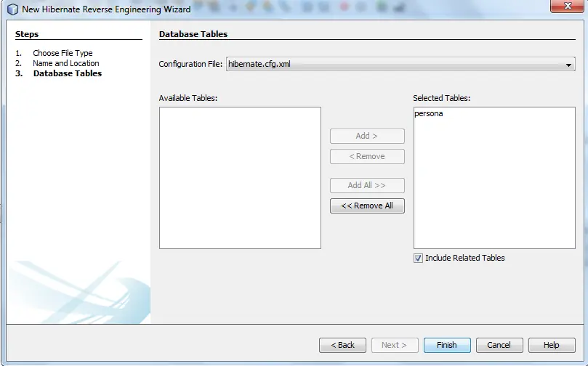The image size is (588, 366).
Task: Click step 2 Name and Location
Action: (66, 63)
